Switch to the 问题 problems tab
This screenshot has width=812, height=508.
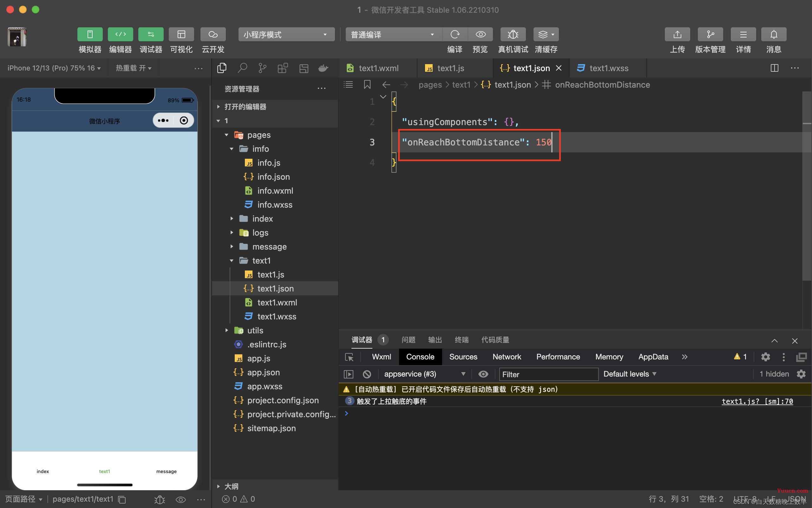tap(408, 340)
